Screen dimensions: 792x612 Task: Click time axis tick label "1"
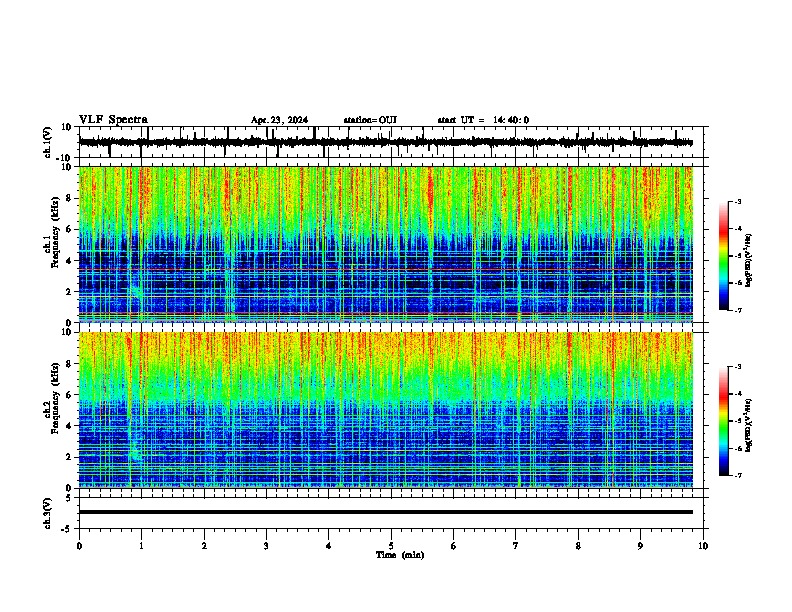pyautogui.click(x=142, y=546)
